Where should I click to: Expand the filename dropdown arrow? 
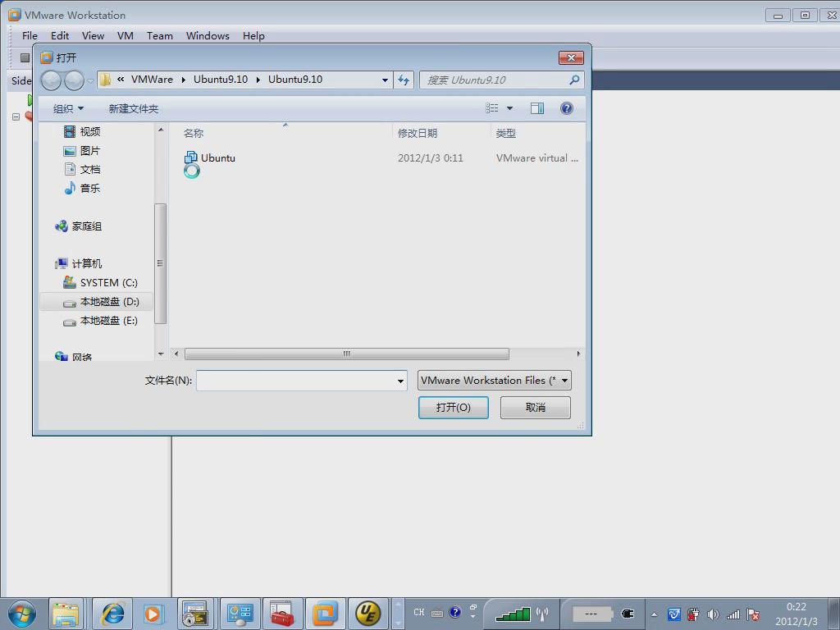[400, 381]
